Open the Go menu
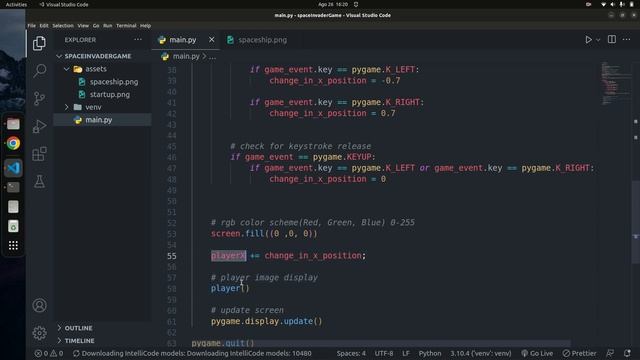640x360 pixels. tap(96, 25)
